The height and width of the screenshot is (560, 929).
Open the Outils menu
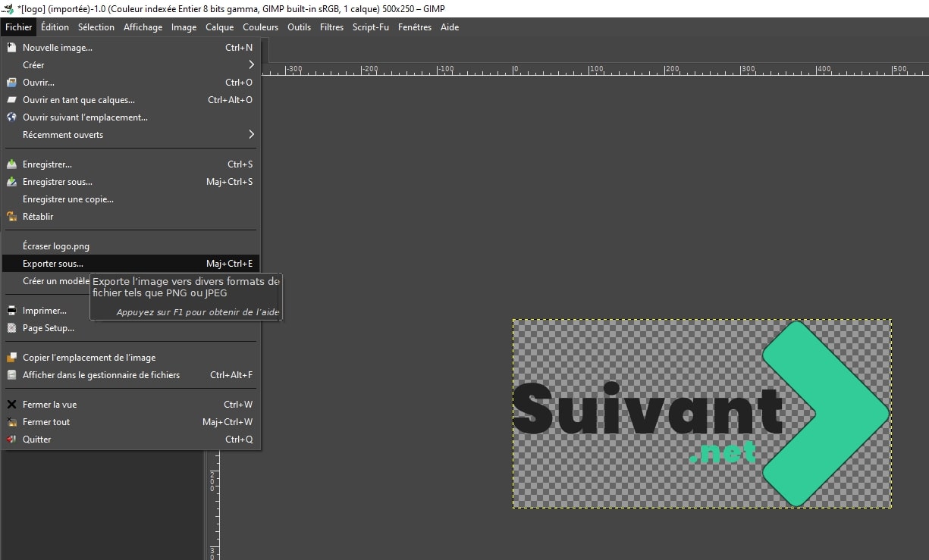click(x=299, y=27)
